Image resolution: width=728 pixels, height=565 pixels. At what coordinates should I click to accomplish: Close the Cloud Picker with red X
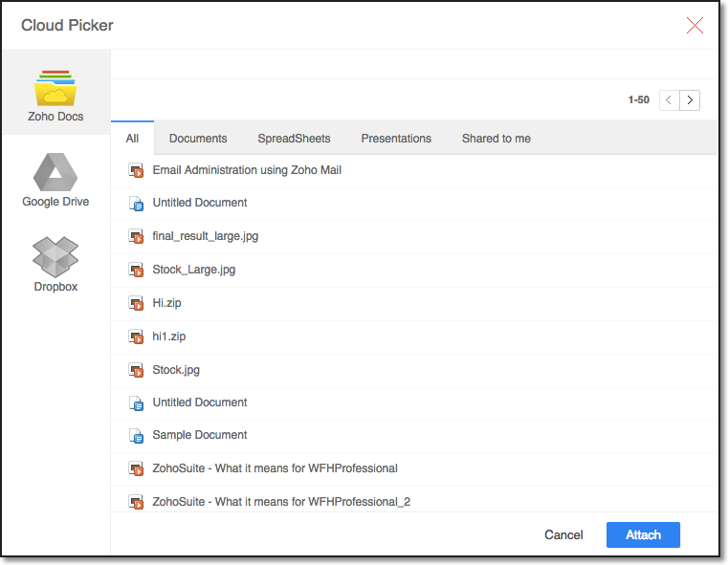pos(695,26)
